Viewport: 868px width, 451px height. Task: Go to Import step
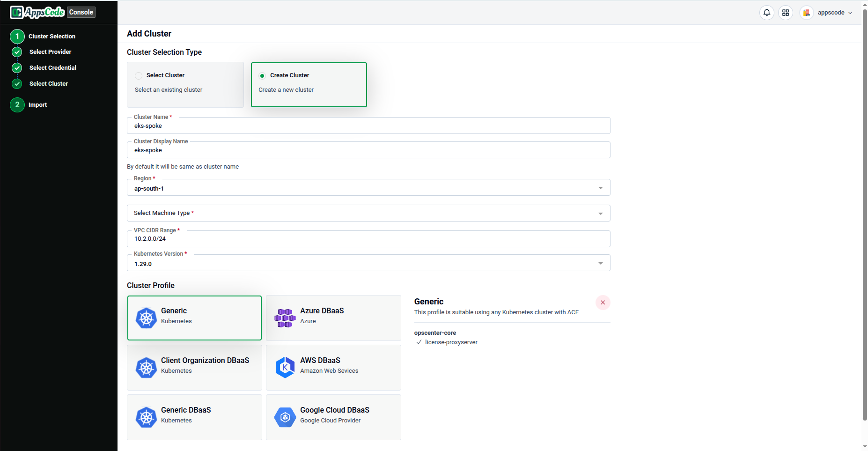click(37, 105)
